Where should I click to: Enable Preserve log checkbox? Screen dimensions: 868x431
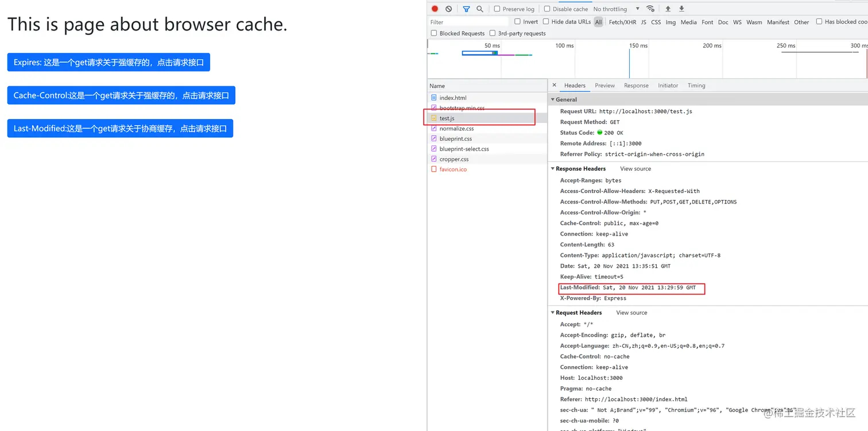[x=497, y=9]
